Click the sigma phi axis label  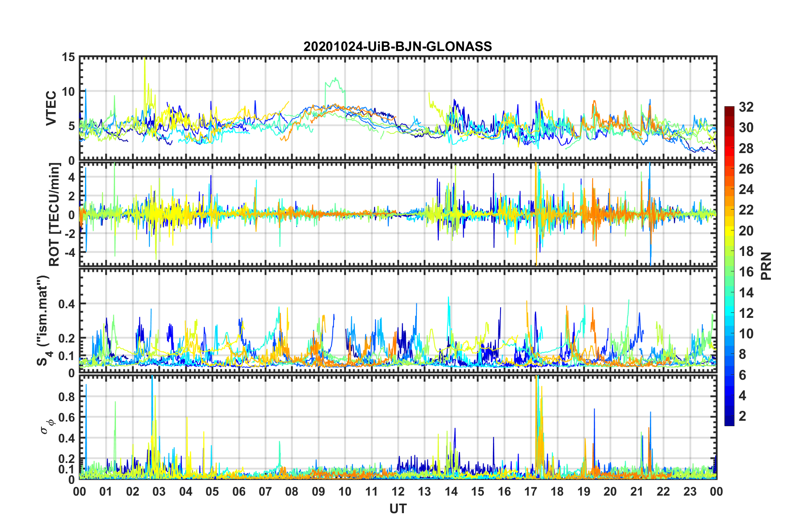click(48, 426)
